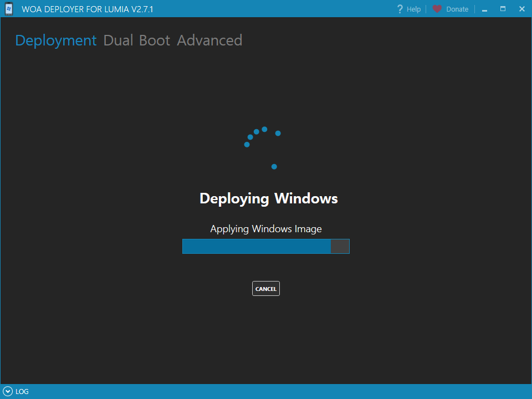Click the Donate link
This screenshot has width=532, height=399.
coord(457,9)
